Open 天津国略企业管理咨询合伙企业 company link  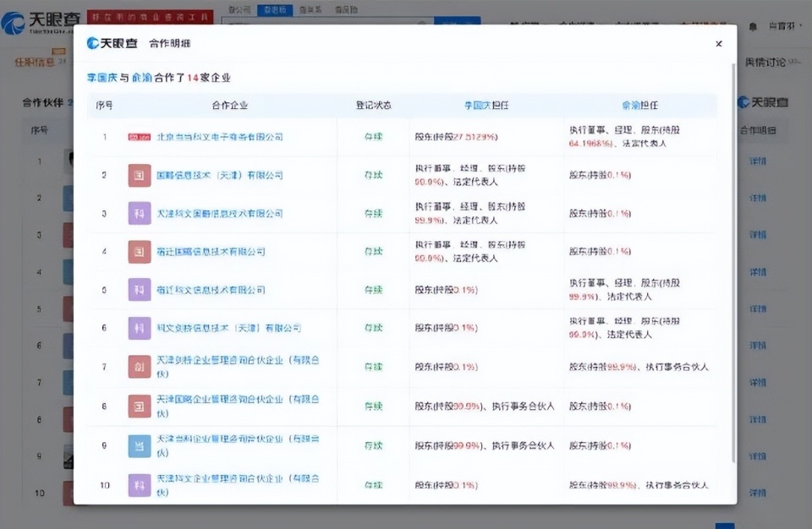(238, 406)
